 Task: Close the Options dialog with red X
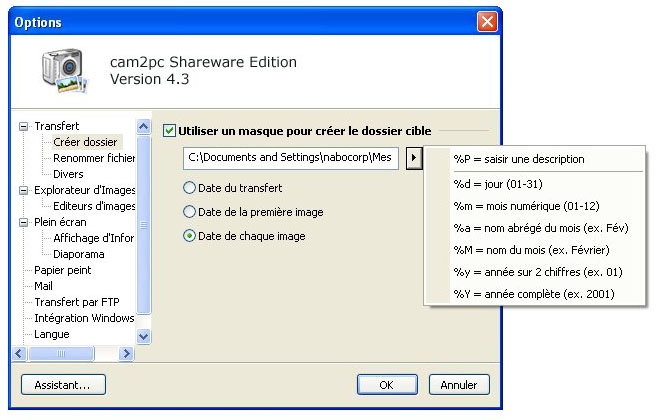487,22
